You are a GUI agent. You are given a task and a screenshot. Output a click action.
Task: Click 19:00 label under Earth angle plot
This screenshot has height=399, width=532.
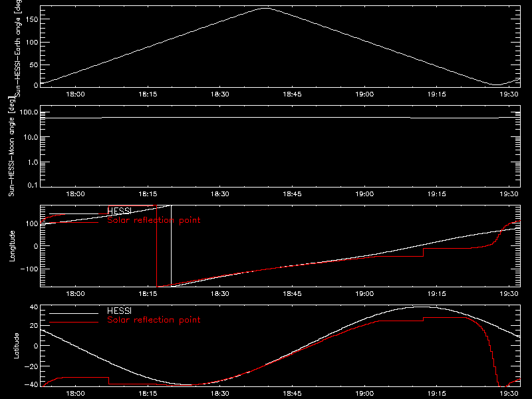364,94
